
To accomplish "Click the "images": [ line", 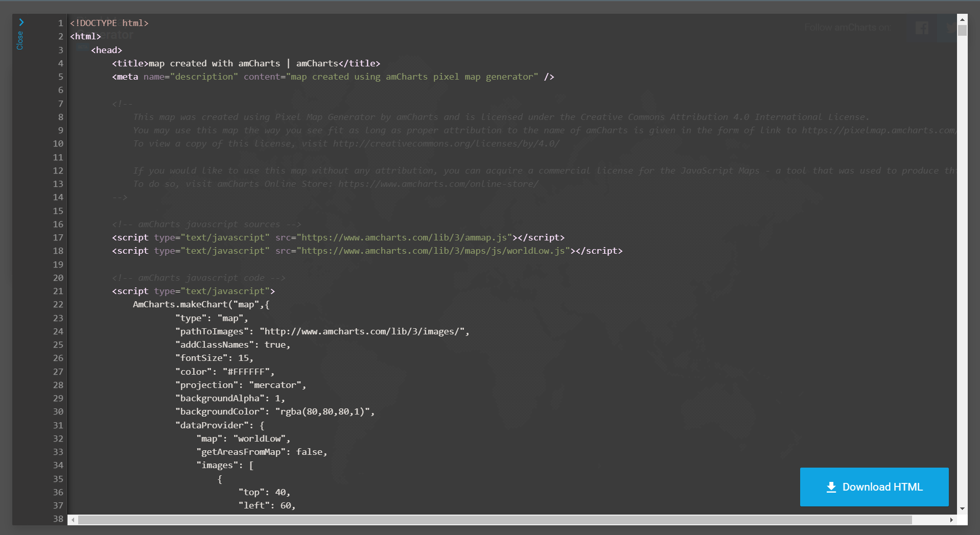I will 225,465.
